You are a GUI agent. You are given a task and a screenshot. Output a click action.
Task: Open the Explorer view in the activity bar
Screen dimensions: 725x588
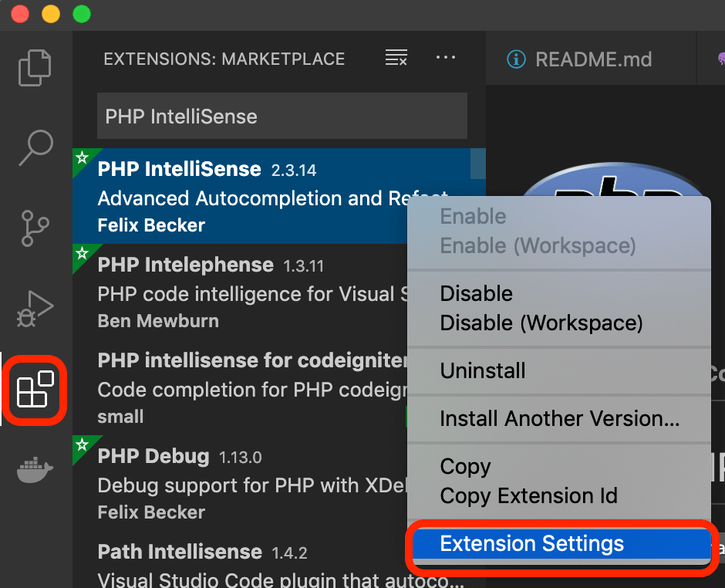coord(35,68)
